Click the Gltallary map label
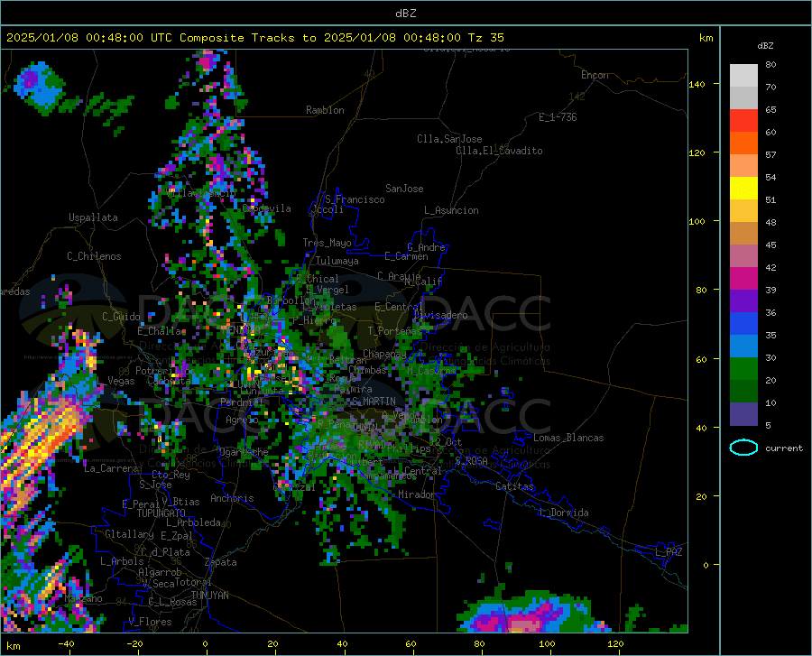Screen dimensions: 812x656 coord(129,534)
